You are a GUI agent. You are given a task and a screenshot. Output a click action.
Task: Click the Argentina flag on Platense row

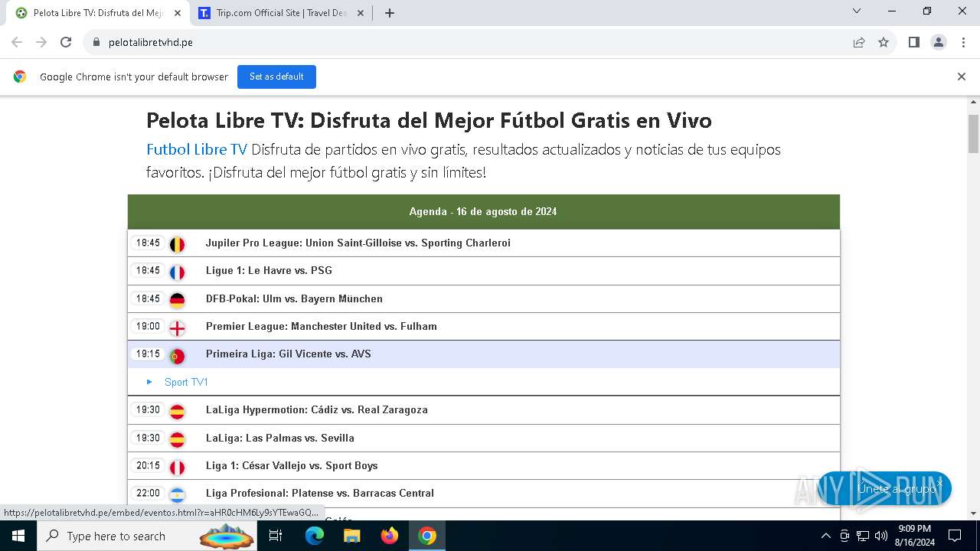177,494
